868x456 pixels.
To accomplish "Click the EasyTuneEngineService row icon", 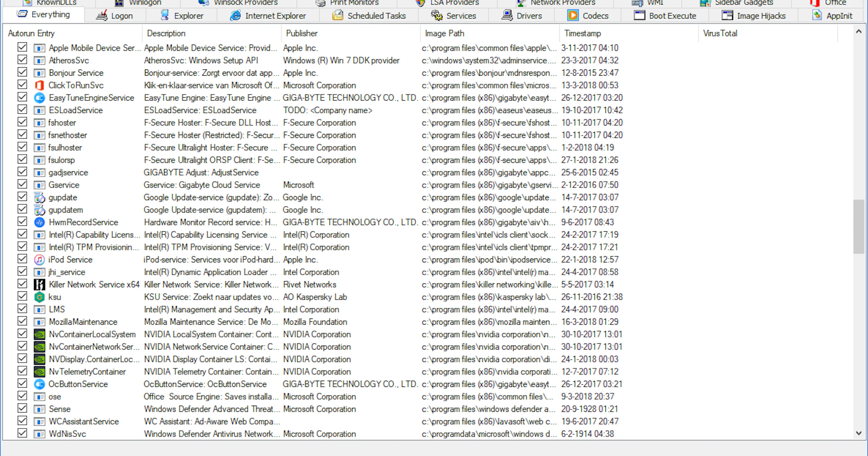I will click(39, 98).
